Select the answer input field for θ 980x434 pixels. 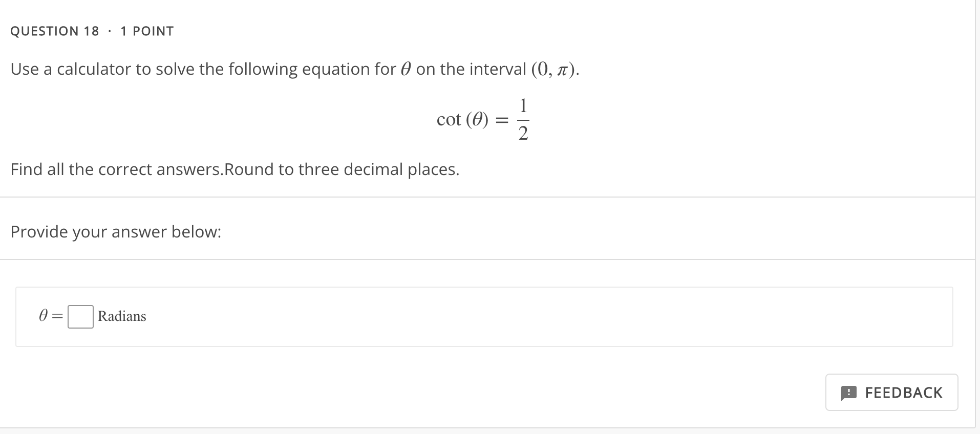click(x=79, y=316)
